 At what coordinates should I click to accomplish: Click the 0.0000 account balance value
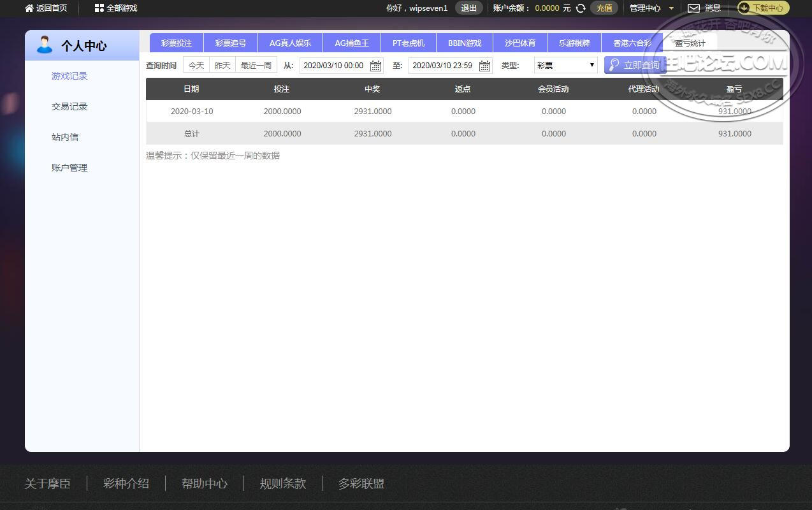click(x=547, y=8)
